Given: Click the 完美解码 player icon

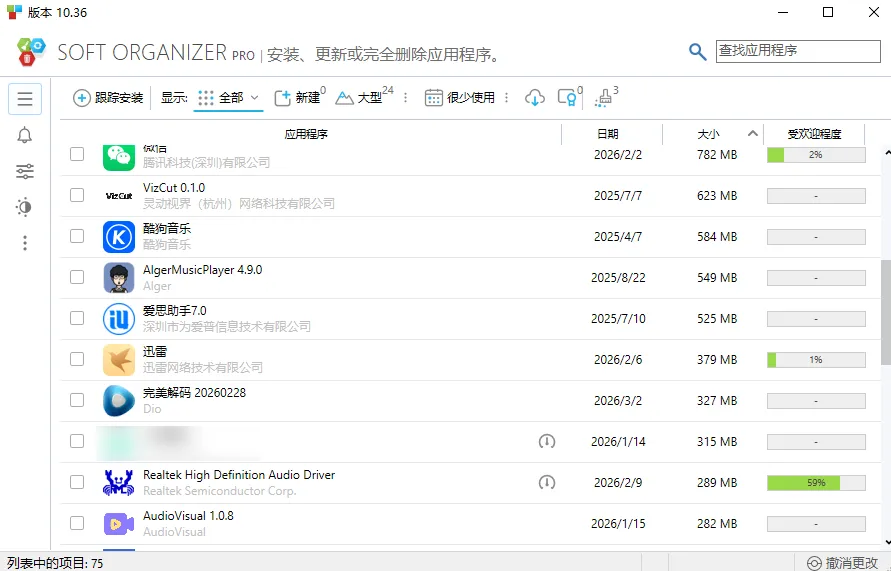Looking at the screenshot, I should pos(119,401).
